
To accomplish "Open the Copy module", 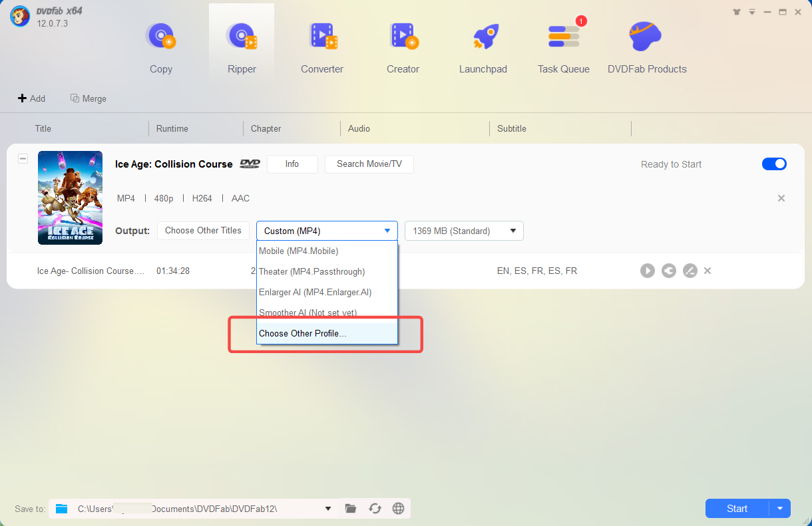I will (160, 47).
